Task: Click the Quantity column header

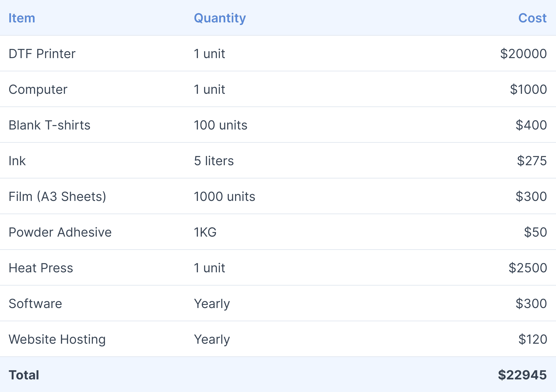Action: (x=220, y=18)
